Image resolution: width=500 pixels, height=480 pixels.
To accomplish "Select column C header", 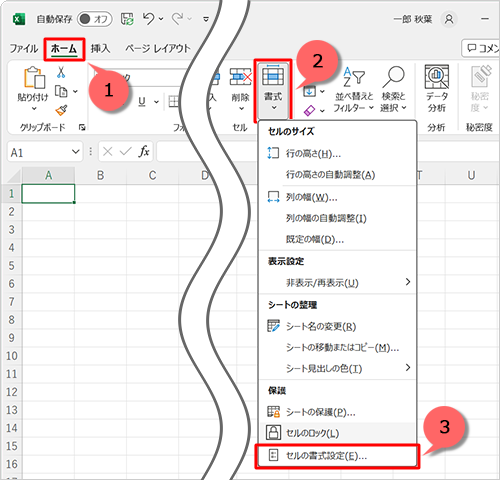I will [153, 175].
